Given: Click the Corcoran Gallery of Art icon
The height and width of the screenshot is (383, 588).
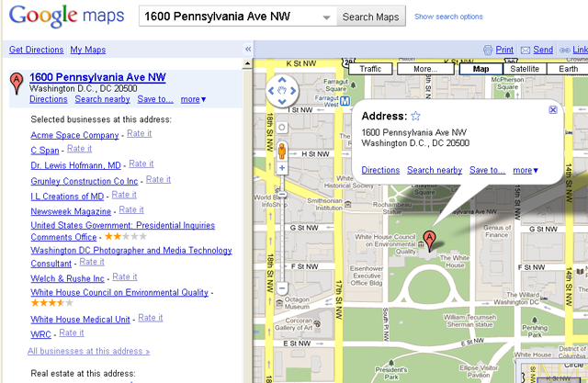Looking at the screenshot, I should [x=317, y=324].
